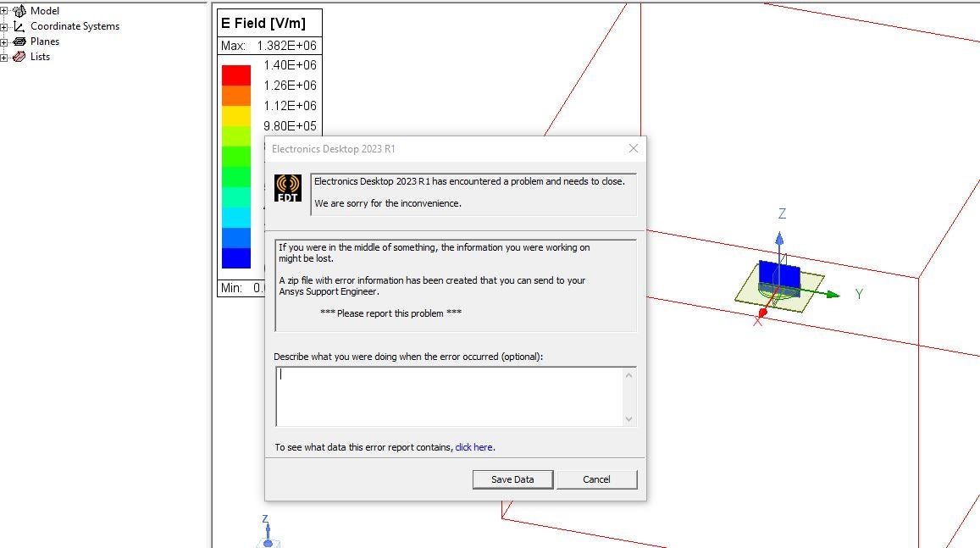This screenshot has width=980, height=548.
Task: Click the 1.26E+06 legend label
Action: [x=290, y=85]
